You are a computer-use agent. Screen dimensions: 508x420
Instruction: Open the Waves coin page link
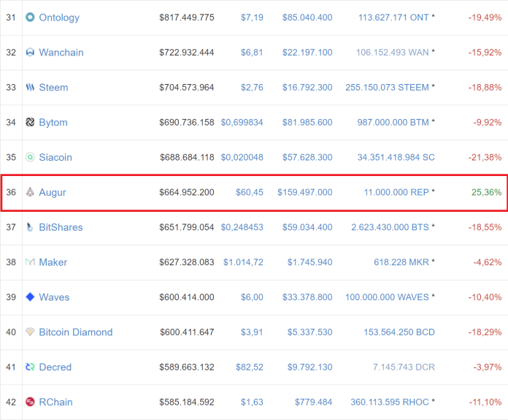(54, 297)
